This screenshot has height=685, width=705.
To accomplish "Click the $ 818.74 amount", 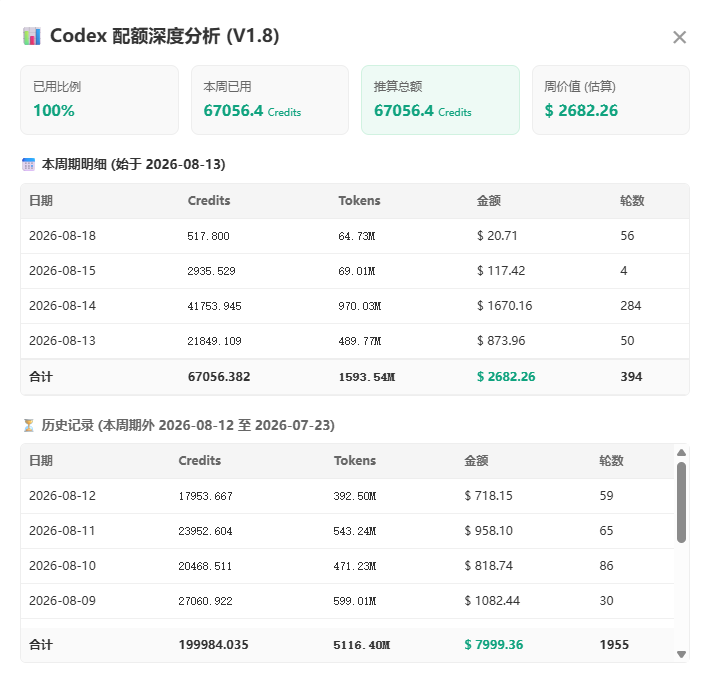I will click(488, 566).
